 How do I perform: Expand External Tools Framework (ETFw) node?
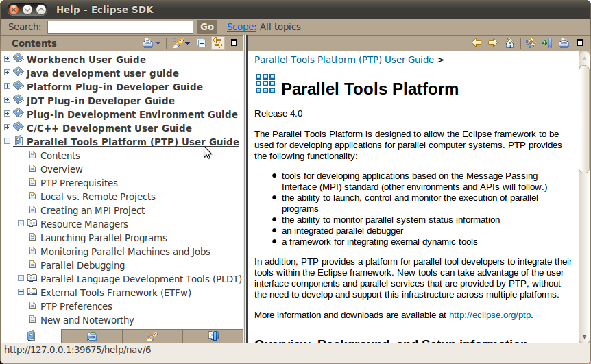click(x=21, y=291)
